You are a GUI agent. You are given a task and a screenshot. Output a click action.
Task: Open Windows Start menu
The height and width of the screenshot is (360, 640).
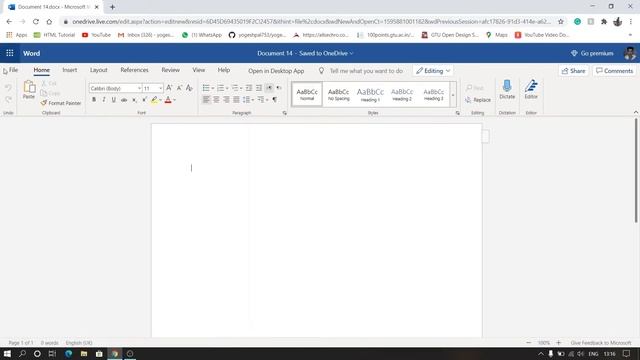[7, 353]
